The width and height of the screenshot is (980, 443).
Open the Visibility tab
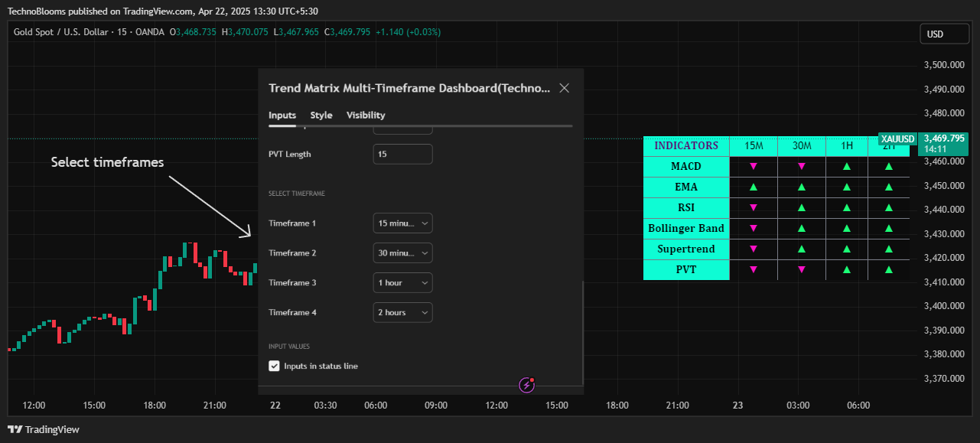pos(366,115)
